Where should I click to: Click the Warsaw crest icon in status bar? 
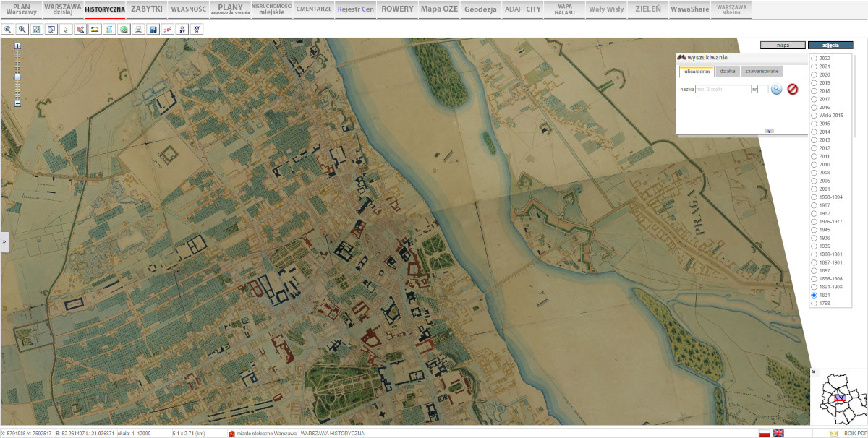pos(231,434)
